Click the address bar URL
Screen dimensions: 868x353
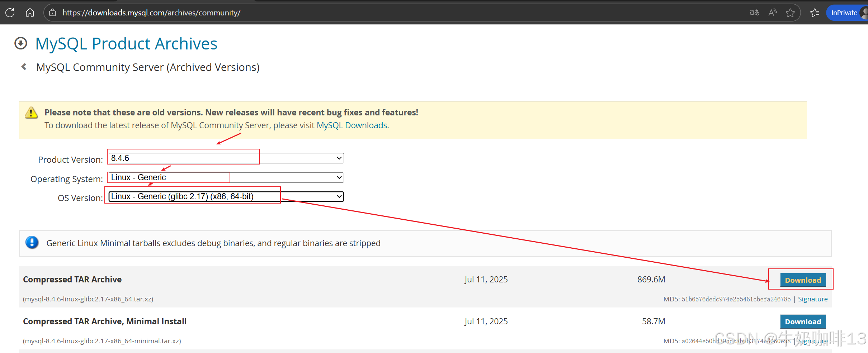tap(151, 13)
